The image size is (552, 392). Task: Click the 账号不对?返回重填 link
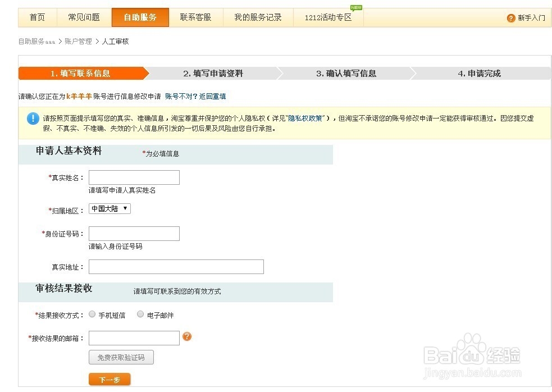click(x=195, y=97)
